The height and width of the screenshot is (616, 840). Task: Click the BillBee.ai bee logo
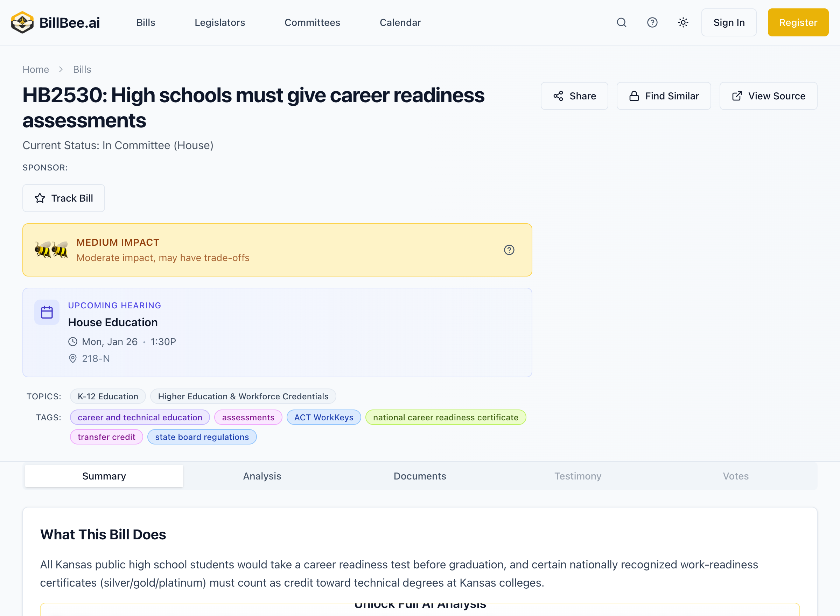[x=22, y=22]
